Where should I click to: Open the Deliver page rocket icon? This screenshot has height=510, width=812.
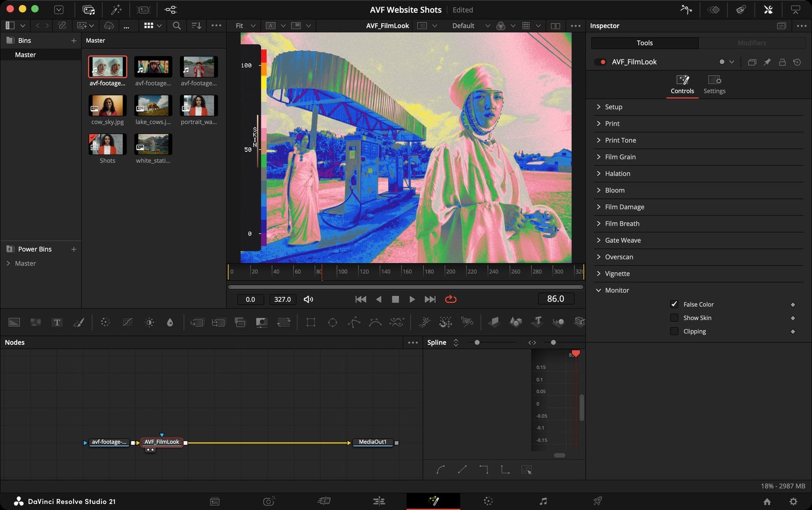[598, 501]
